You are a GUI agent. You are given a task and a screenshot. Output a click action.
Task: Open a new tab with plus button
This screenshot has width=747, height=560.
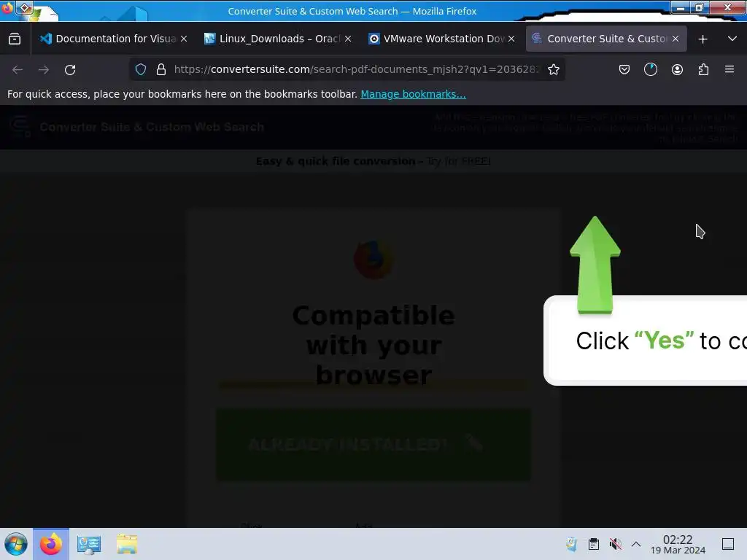coord(703,39)
